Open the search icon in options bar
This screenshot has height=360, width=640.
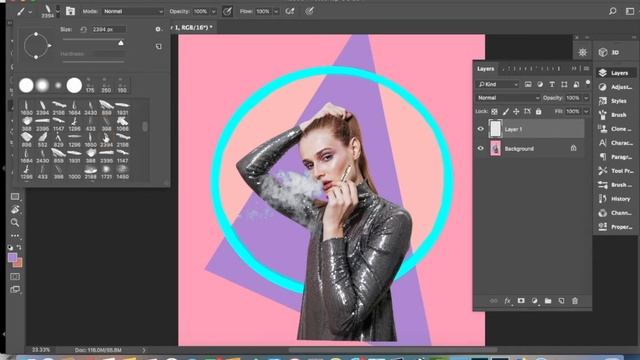pos(612,11)
